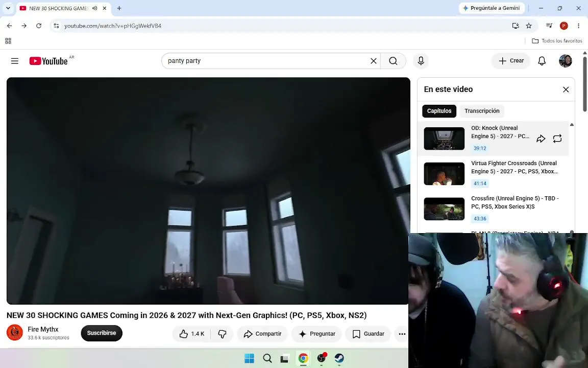Open media controls in Chrome toolbar
588x368 pixels.
click(x=549, y=26)
